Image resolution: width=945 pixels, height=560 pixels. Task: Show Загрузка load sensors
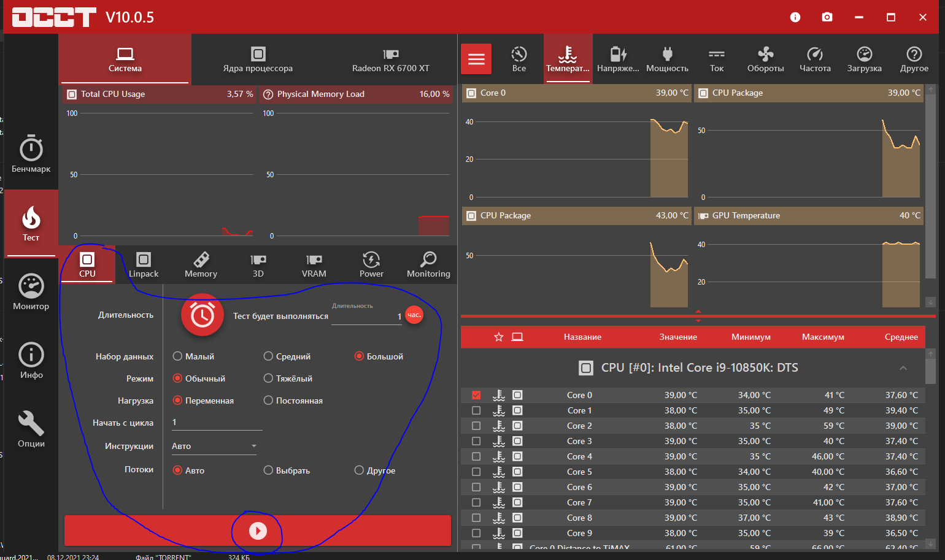coord(865,59)
